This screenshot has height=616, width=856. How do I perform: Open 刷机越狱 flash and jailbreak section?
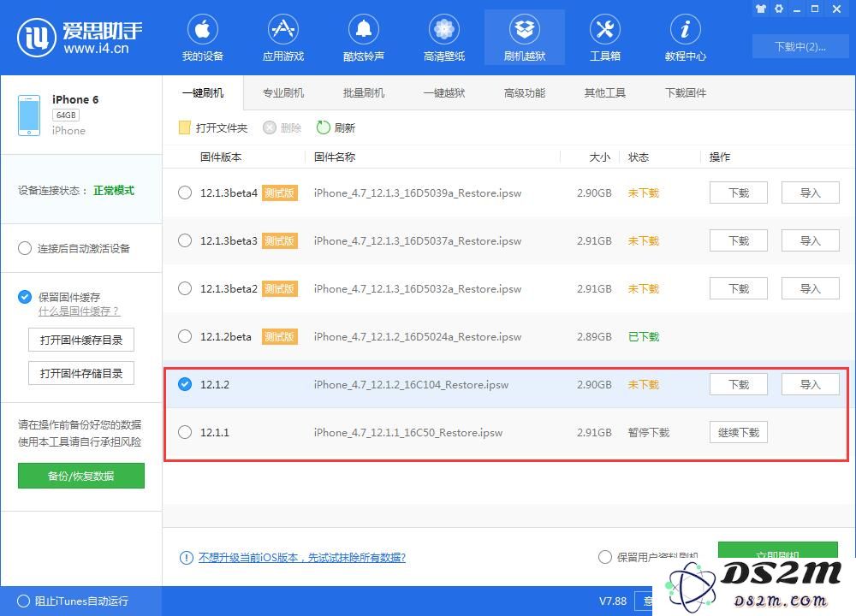point(525,38)
